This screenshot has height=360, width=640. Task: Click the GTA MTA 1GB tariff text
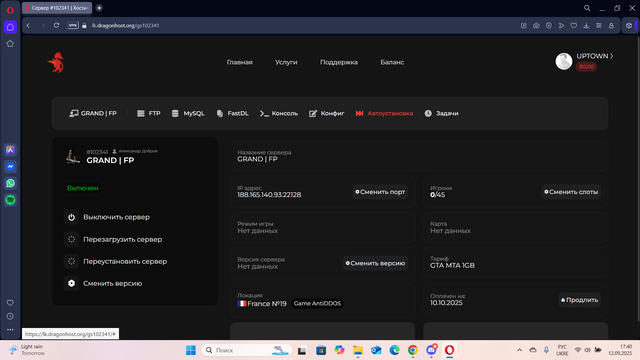(452, 265)
